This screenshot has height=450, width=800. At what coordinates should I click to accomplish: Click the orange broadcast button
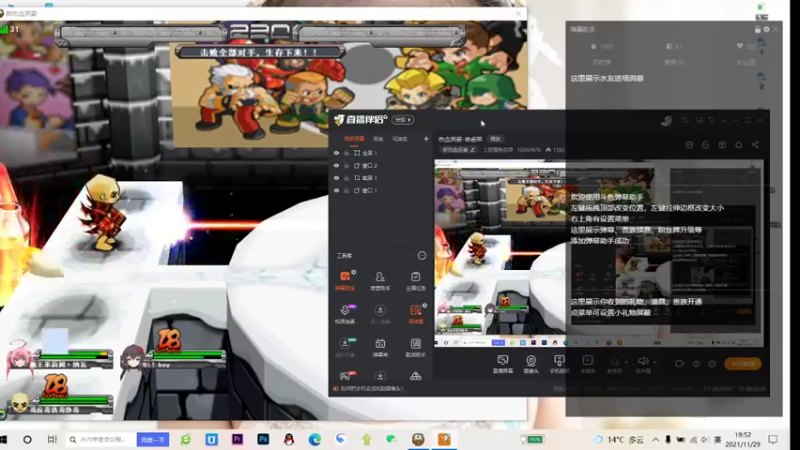(743, 364)
